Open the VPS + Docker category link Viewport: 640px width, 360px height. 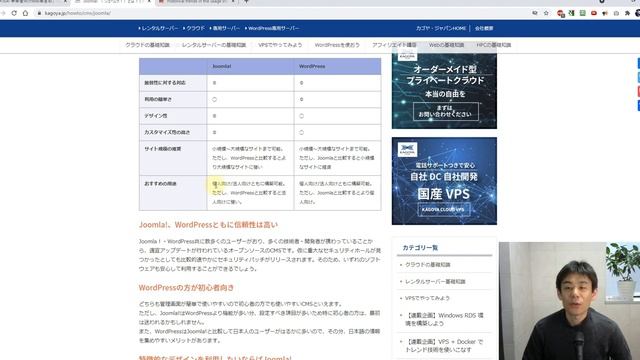(444, 346)
